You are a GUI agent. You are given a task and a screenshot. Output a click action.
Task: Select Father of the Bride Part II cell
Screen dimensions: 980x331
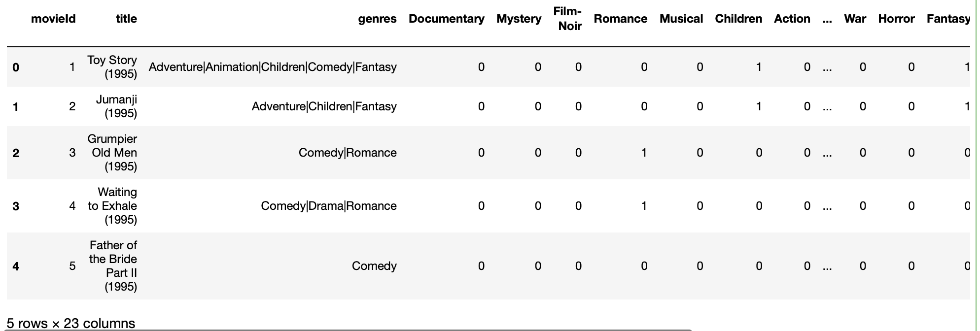point(113,266)
